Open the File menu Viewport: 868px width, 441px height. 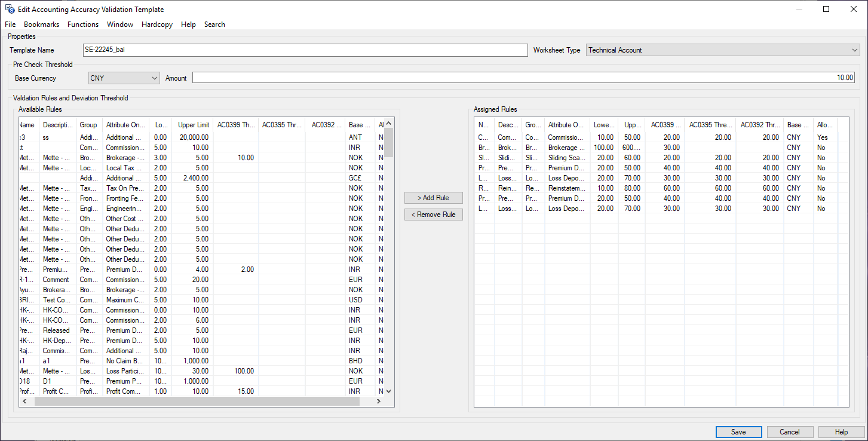click(10, 24)
